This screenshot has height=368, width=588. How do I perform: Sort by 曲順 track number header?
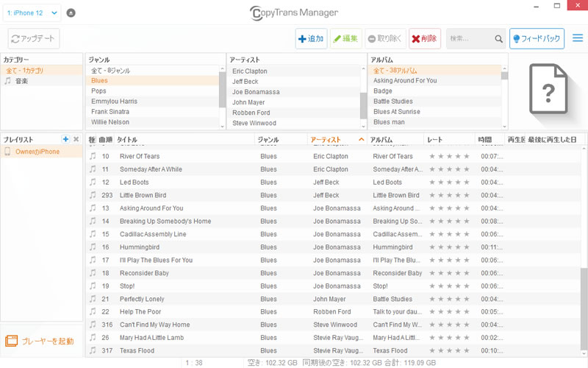[106, 139]
